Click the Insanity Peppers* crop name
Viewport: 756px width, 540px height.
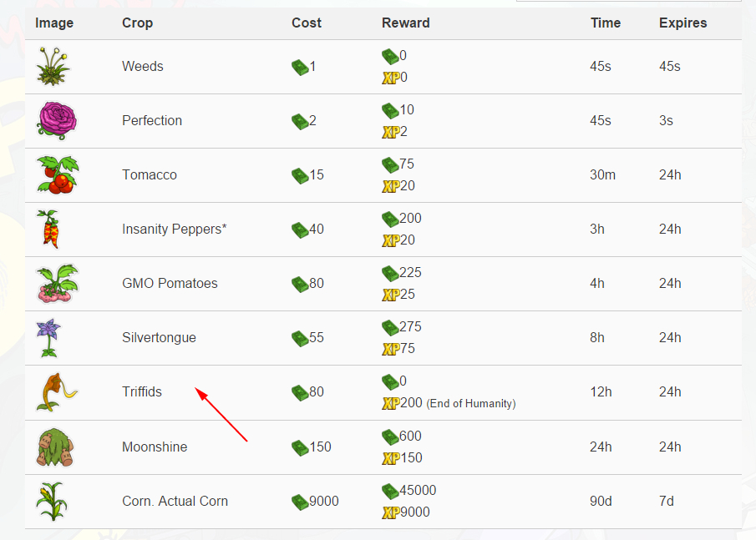coord(174,230)
